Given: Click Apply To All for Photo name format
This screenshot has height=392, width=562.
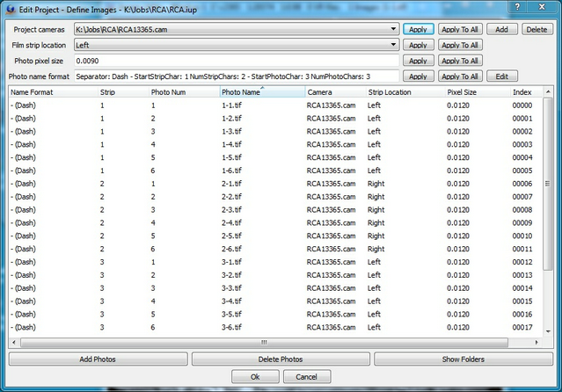Looking at the screenshot, I should tap(460, 76).
